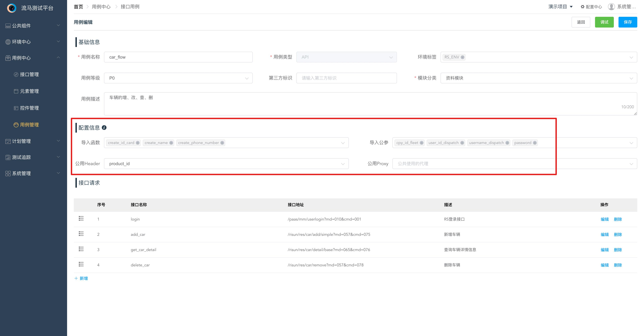Remove the RS_ENV environment tag
The image size is (644, 336).
pos(463,57)
